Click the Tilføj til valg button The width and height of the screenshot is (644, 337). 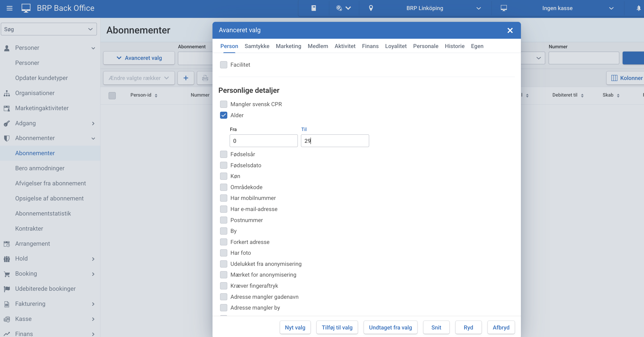(337, 327)
